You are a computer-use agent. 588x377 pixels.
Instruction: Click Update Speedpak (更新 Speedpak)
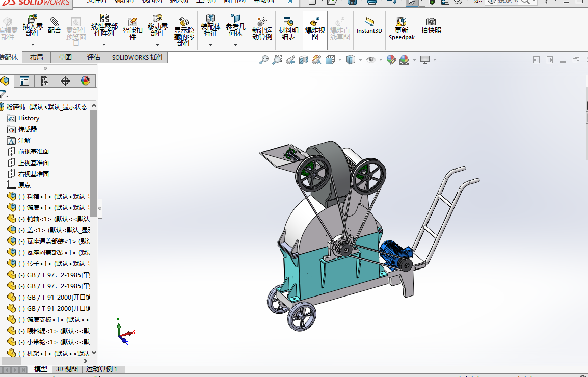(x=402, y=29)
